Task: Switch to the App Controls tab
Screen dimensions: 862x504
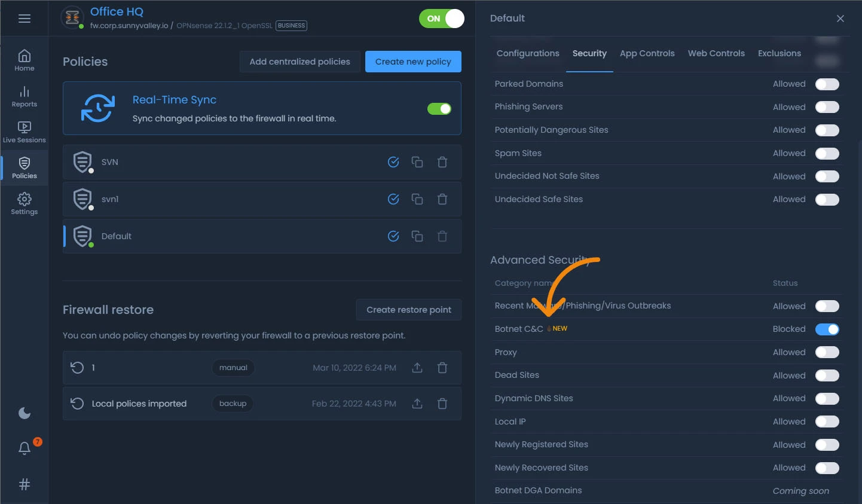Action: coord(647,53)
